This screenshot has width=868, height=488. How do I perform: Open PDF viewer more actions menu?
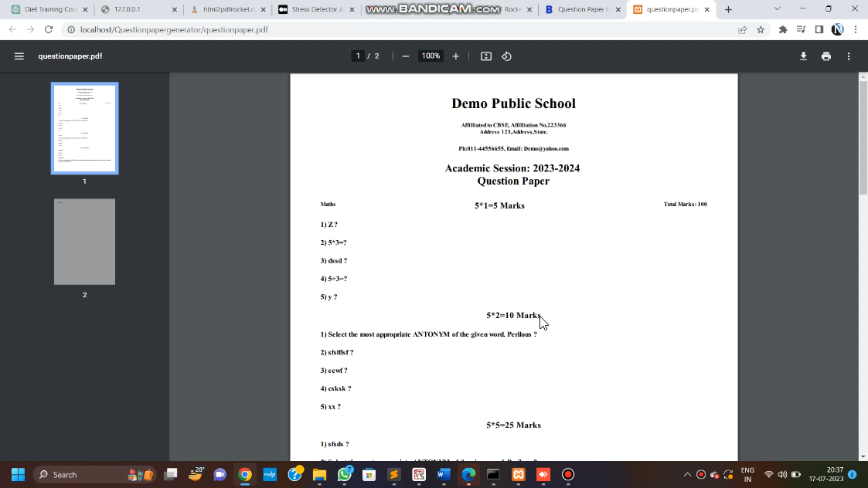pyautogui.click(x=849, y=56)
